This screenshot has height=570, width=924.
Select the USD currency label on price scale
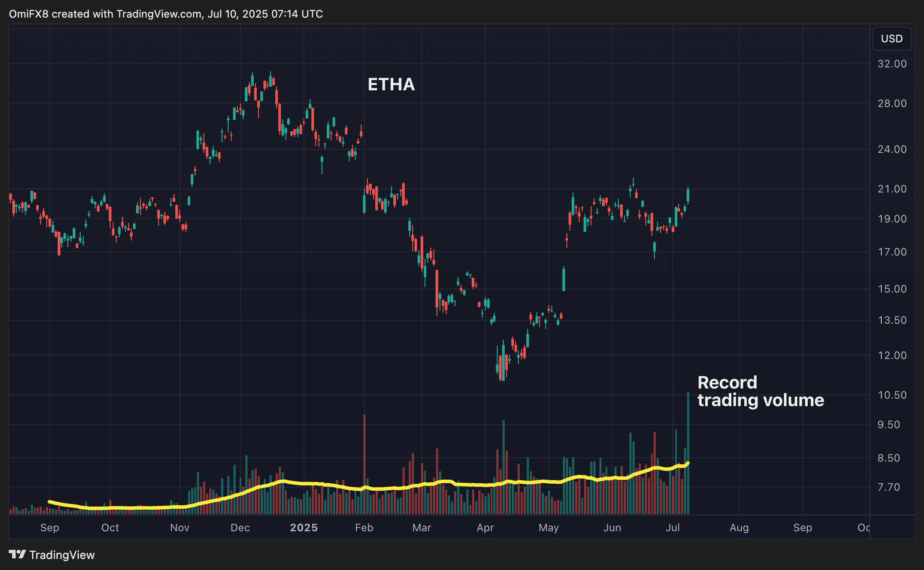coord(891,39)
